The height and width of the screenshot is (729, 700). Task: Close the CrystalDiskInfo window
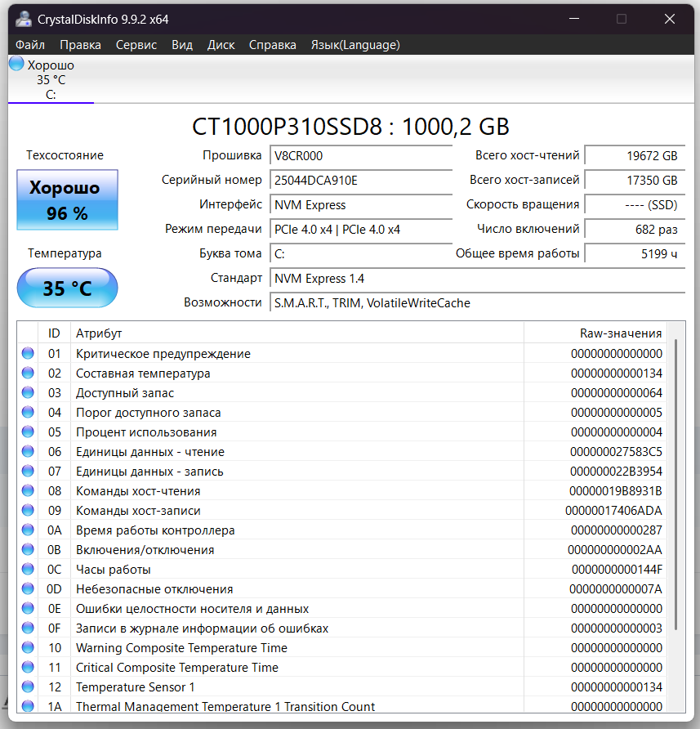point(669,19)
